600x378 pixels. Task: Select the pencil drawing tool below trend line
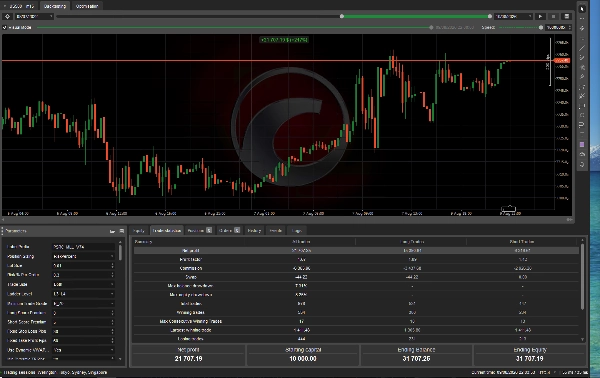[x=582, y=58]
